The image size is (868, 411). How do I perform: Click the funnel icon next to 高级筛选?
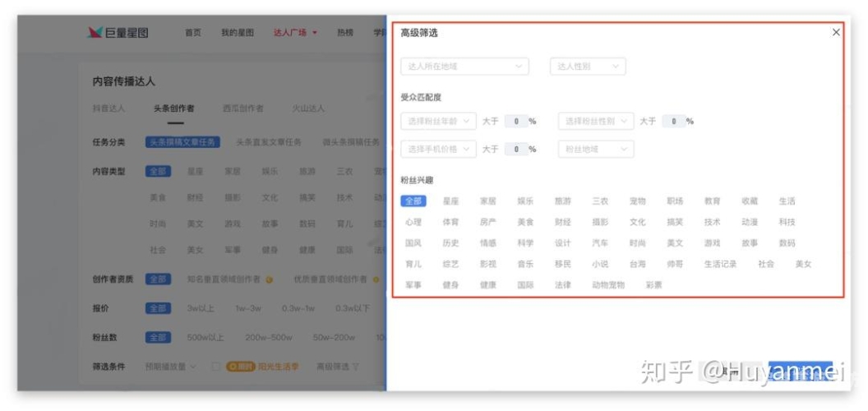point(355,367)
